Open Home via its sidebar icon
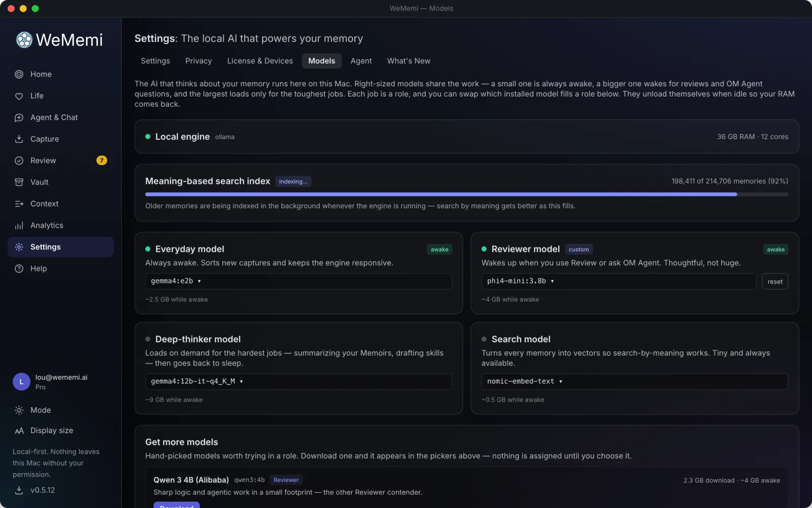Screen dimensions: 812x508 19,74
